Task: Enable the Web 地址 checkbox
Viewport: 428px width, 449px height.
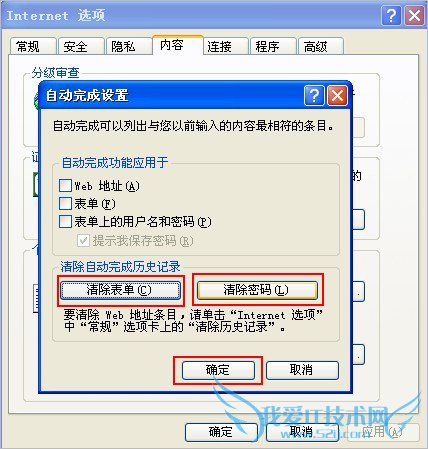Action: tap(65, 186)
